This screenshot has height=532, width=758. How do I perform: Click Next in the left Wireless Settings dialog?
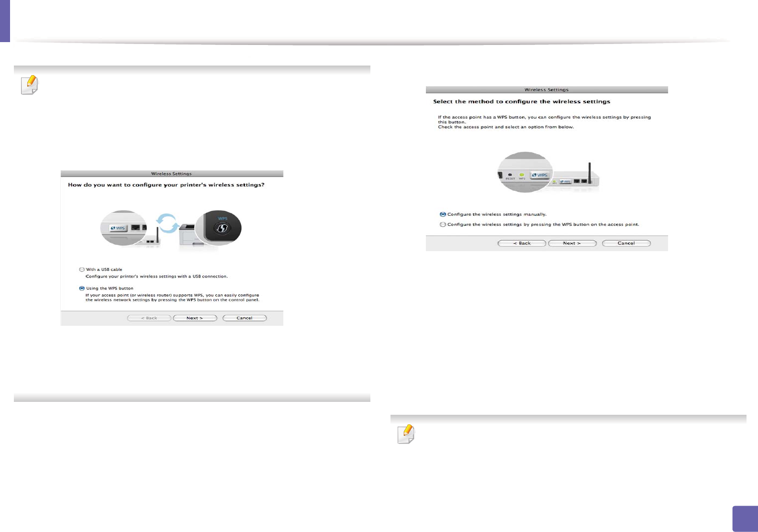coord(195,318)
